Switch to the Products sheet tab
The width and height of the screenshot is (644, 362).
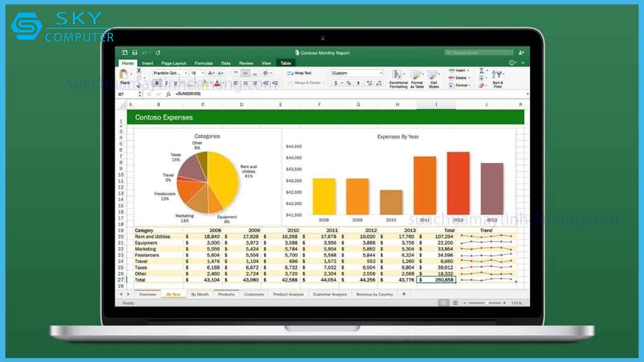pyautogui.click(x=226, y=294)
